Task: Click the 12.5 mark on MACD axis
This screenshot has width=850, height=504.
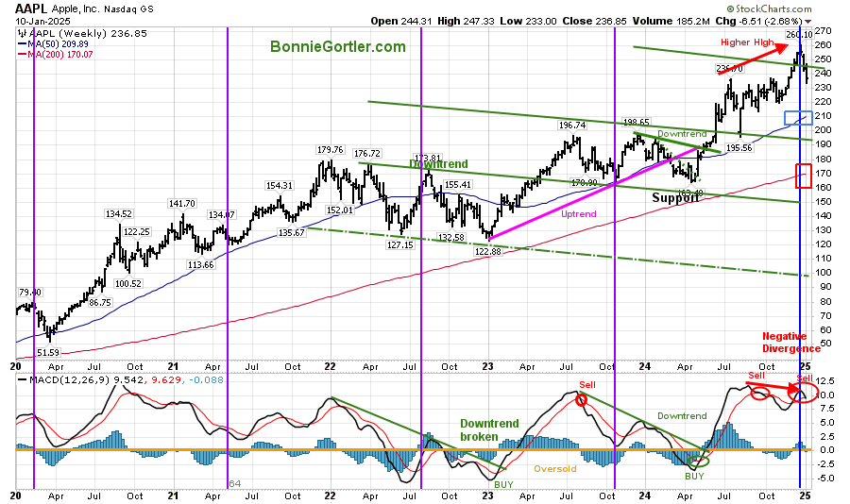Action: (x=825, y=381)
